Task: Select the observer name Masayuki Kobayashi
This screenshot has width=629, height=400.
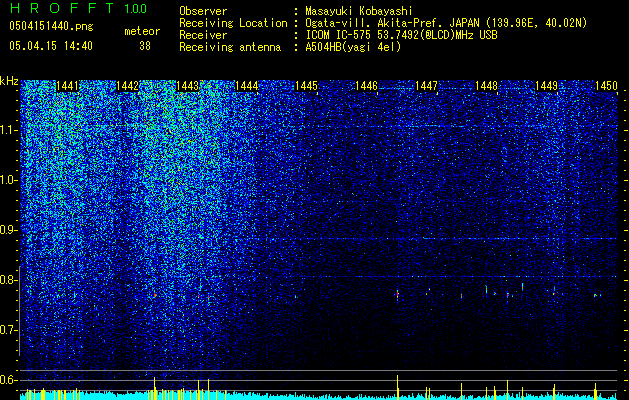Action: (359, 11)
